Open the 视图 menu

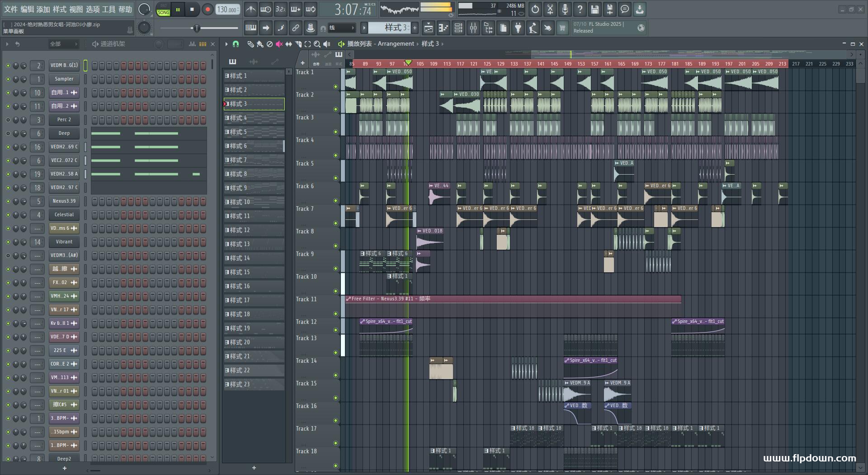pos(76,9)
